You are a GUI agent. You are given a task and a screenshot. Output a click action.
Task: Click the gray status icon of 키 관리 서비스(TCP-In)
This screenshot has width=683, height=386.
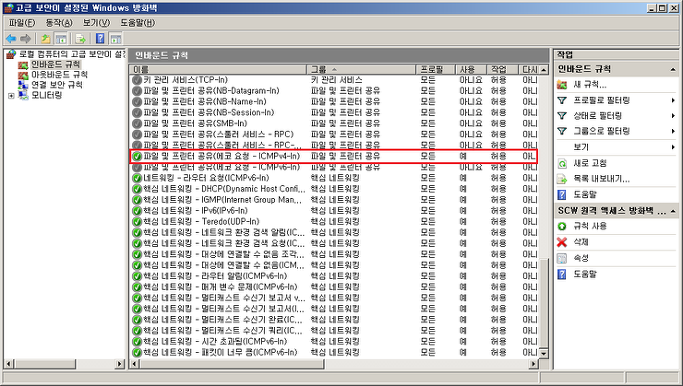pyautogui.click(x=137, y=80)
